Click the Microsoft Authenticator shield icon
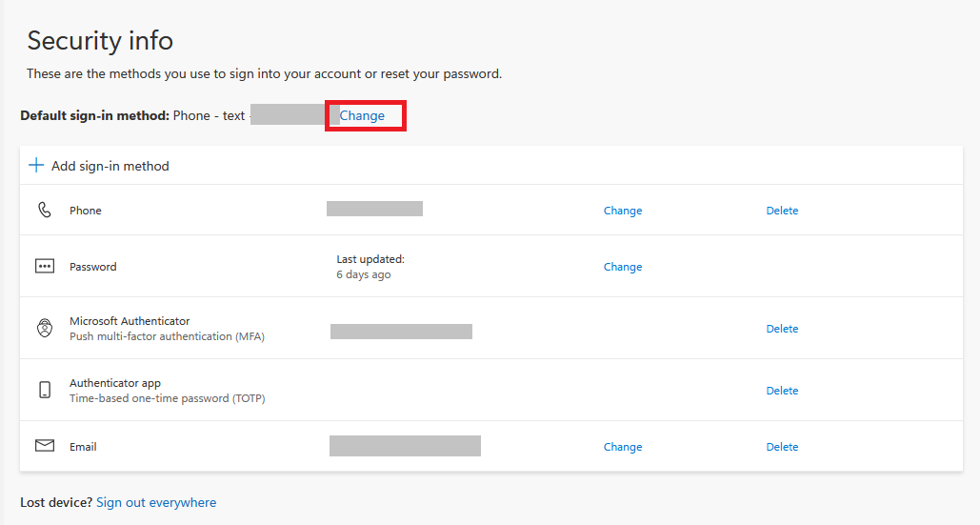980x525 pixels. click(x=45, y=329)
